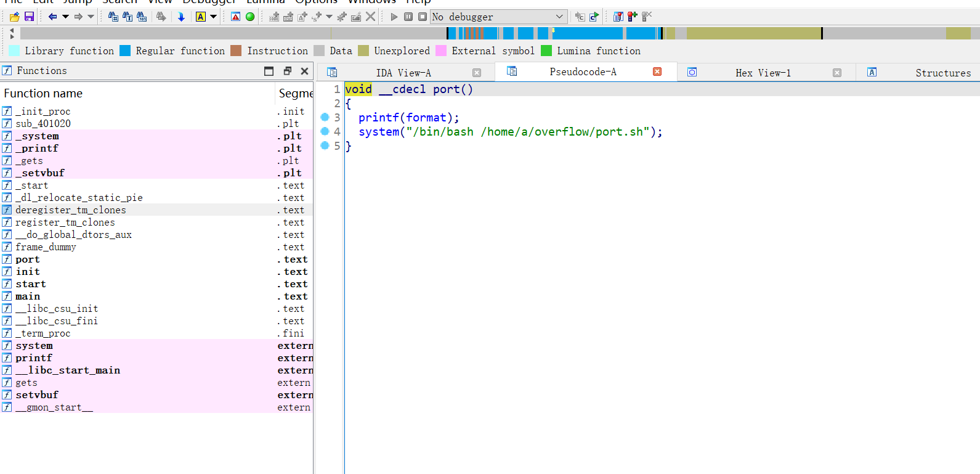Click the Open file folder icon

(15, 17)
